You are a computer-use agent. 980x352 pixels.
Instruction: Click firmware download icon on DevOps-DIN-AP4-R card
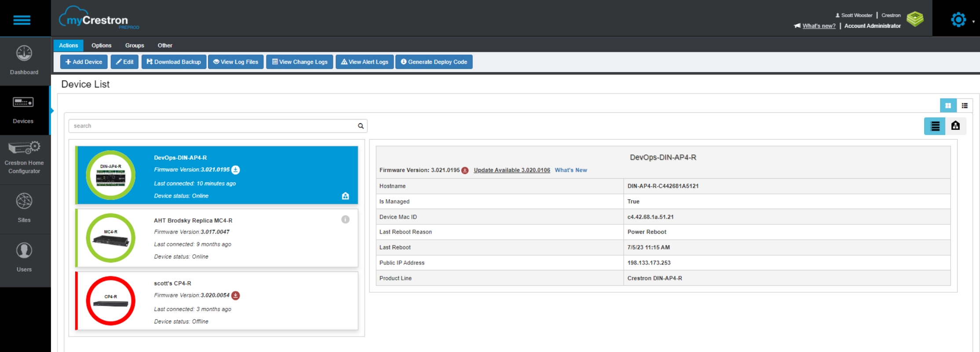coord(236,170)
